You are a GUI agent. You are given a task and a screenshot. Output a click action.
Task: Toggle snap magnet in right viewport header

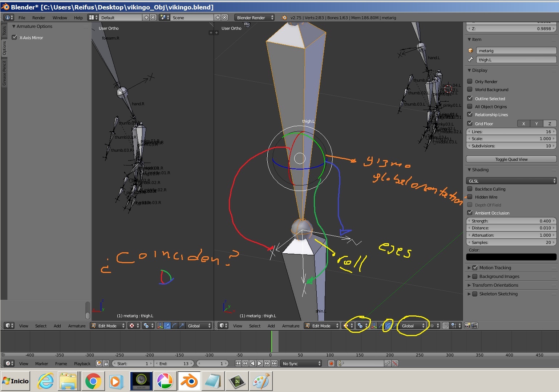click(x=446, y=326)
